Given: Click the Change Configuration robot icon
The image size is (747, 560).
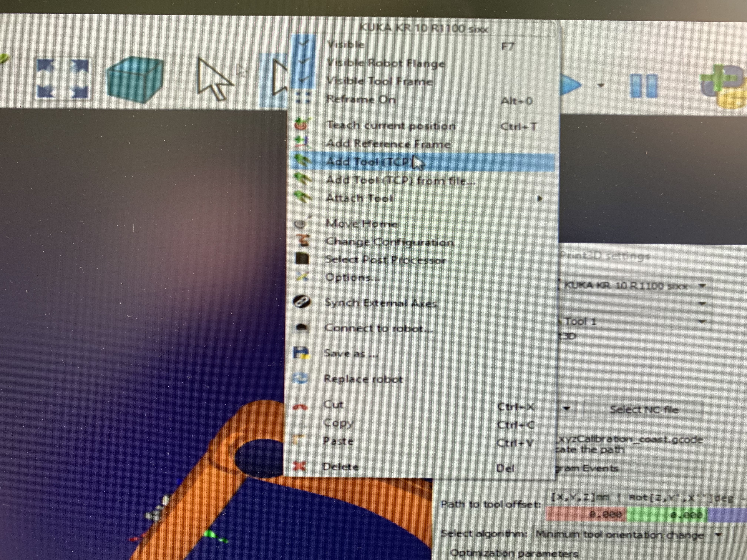Looking at the screenshot, I should [303, 240].
